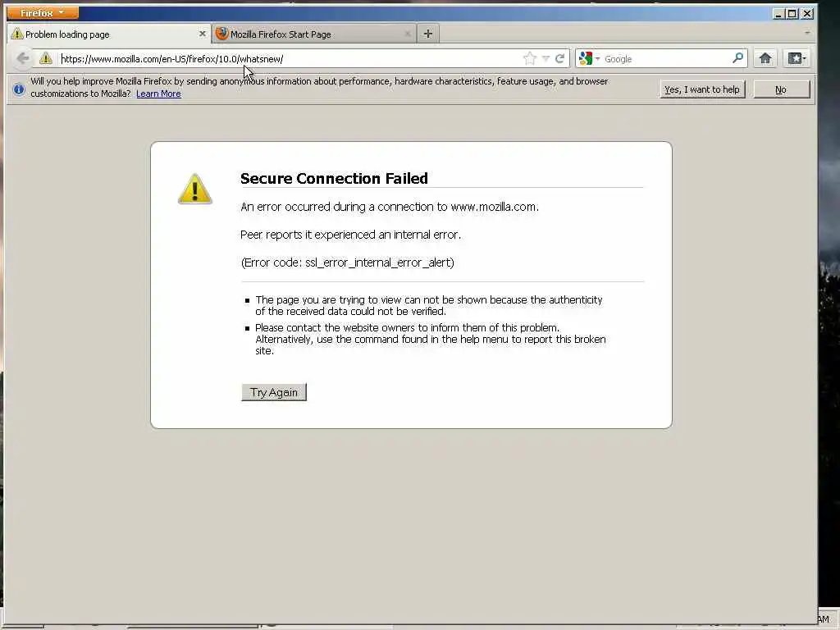Click the warning icon on the Problem loading page tab
This screenshot has width=840, height=630.
pyautogui.click(x=17, y=34)
